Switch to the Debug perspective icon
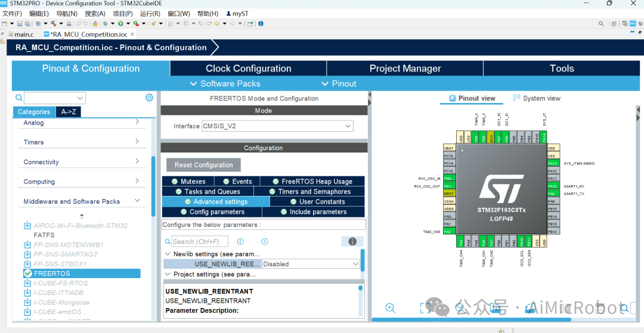Screen dimensions: 644x333 pos(640,24)
